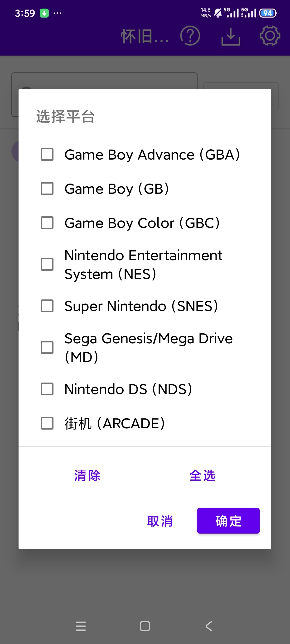
Task: Select the 街机 (ARCADE) checkbox
Action: pyautogui.click(x=47, y=423)
